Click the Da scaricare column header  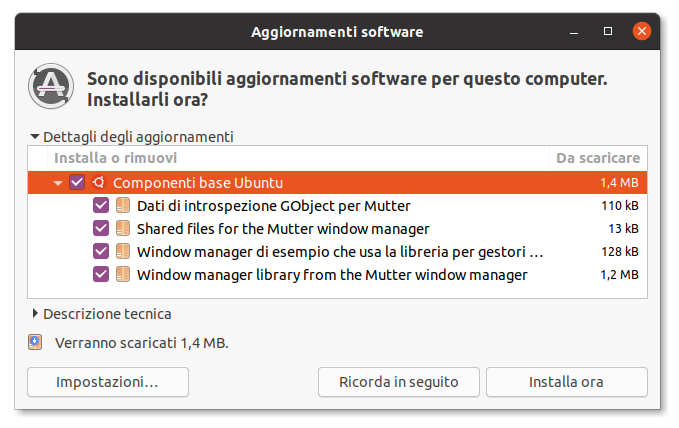(x=598, y=158)
